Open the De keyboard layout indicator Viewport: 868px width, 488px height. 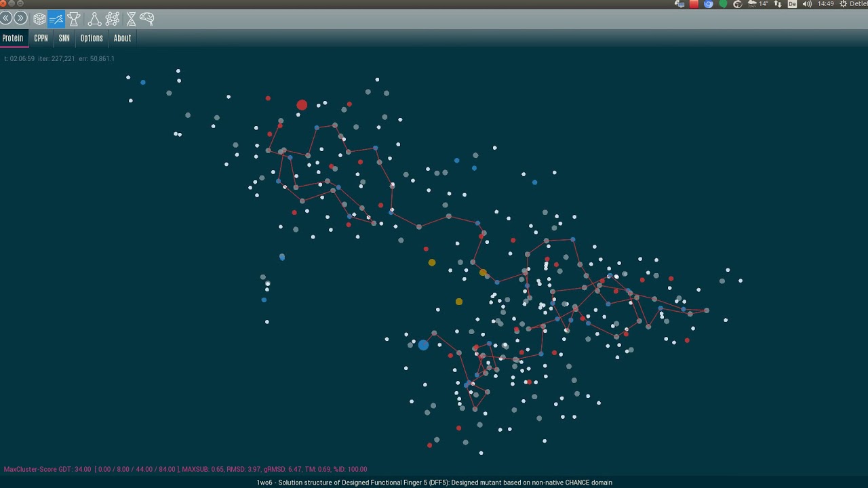[x=792, y=4]
